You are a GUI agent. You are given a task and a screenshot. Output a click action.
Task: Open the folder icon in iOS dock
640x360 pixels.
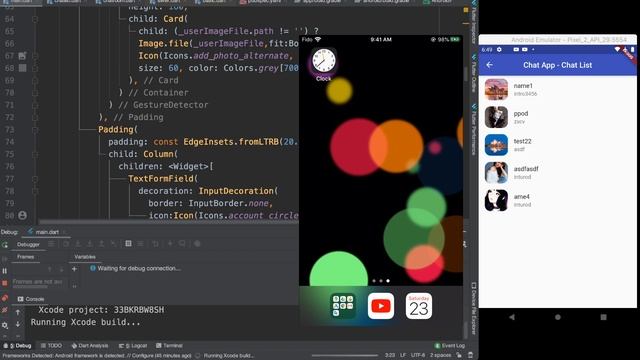[343, 306]
